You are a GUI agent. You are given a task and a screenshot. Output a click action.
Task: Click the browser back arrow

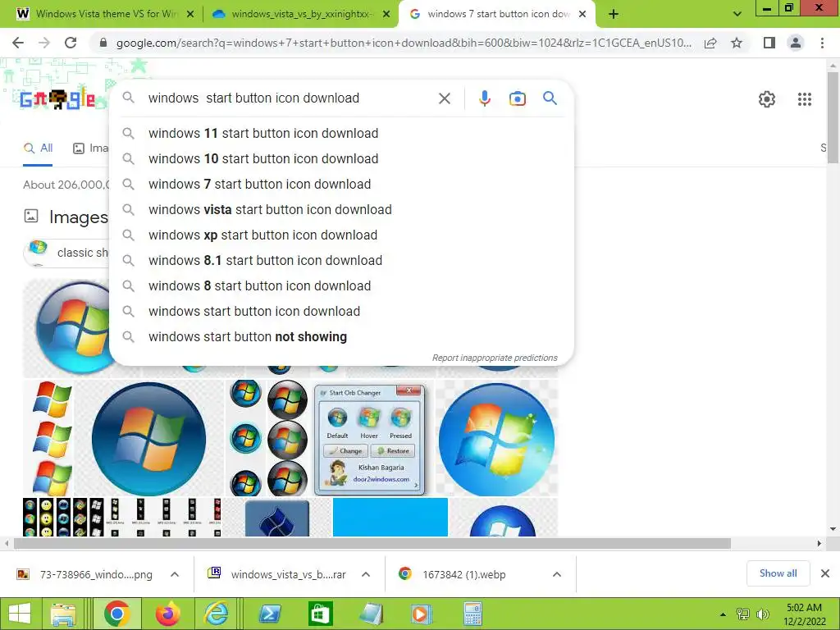(x=18, y=43)
